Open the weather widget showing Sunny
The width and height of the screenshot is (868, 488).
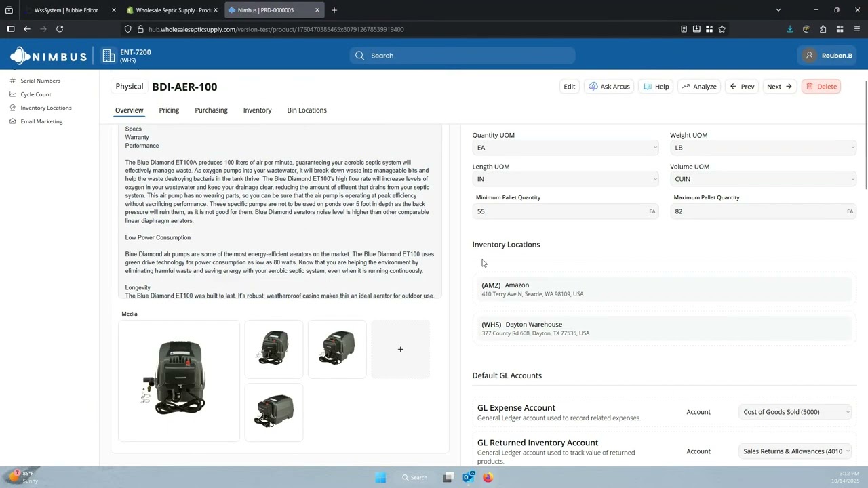coord(22,477)
